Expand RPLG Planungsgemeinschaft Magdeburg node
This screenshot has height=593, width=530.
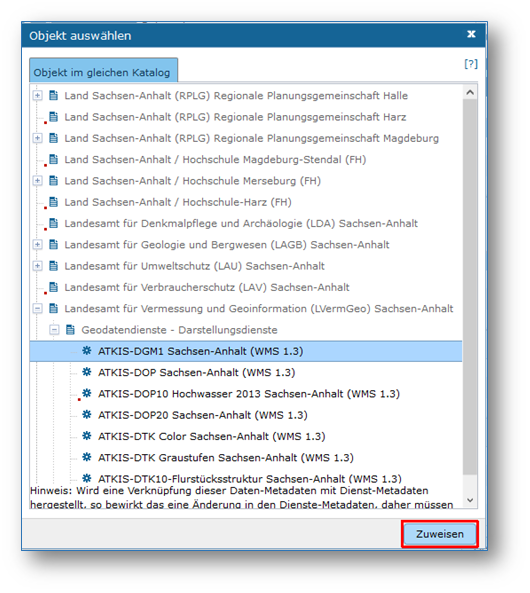pyautogui.click(x=37, y=138)
